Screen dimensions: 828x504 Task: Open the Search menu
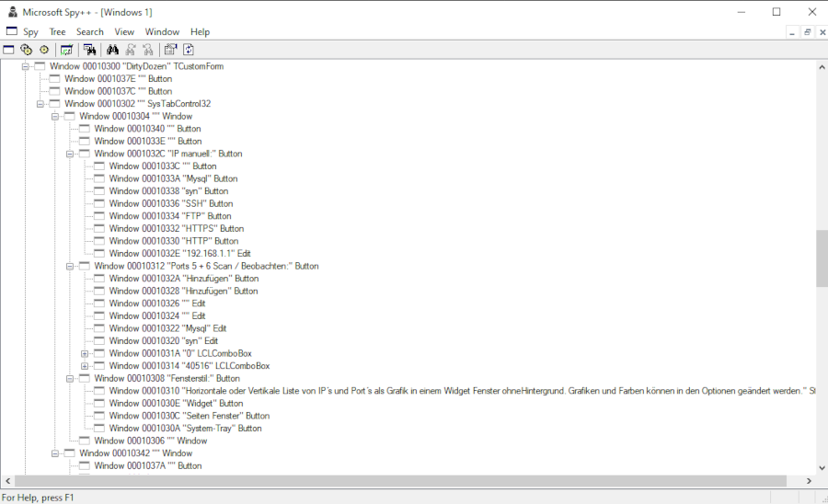point(90,31)
